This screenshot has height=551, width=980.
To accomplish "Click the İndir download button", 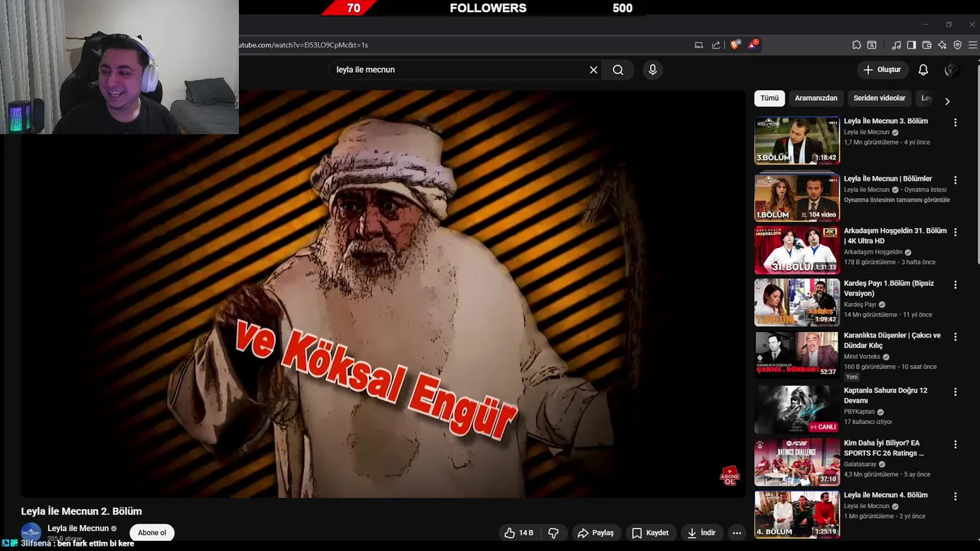I will [x=701, y=533].
